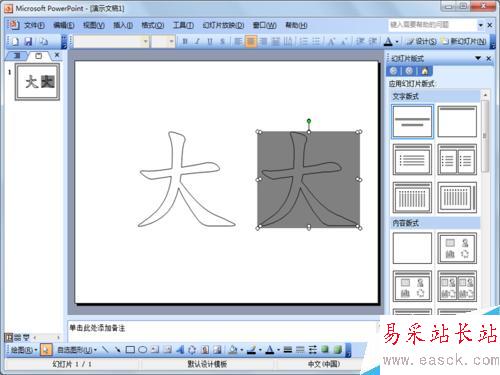Image resolution: width=500 pixels, height=375 pixels.
Task: Switch to Slide Sorter view
Action: [17, 337]
